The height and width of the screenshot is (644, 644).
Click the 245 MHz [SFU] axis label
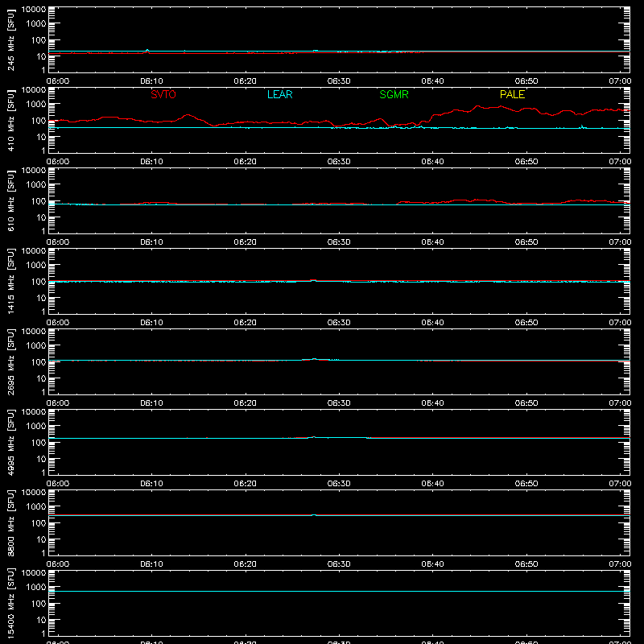pos(10,39)
